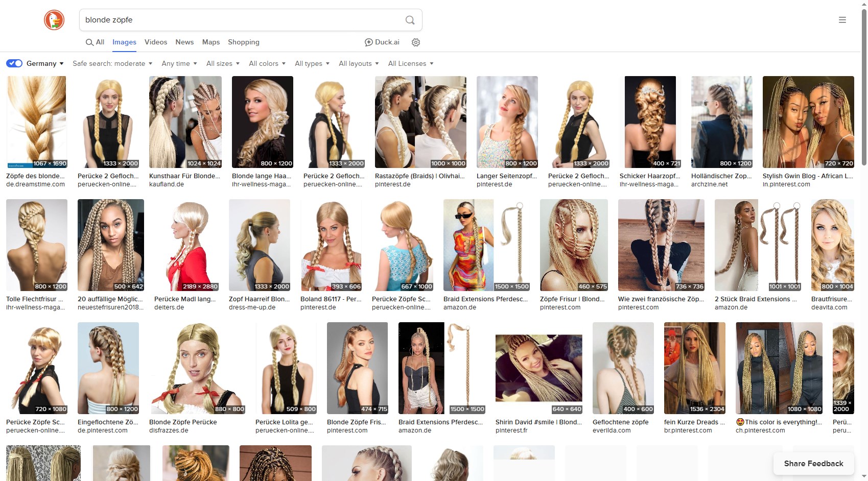Open 'Schicker Haarzopf...' thumbnail
This screenshot has height=481, width=868.
point(650,122)
